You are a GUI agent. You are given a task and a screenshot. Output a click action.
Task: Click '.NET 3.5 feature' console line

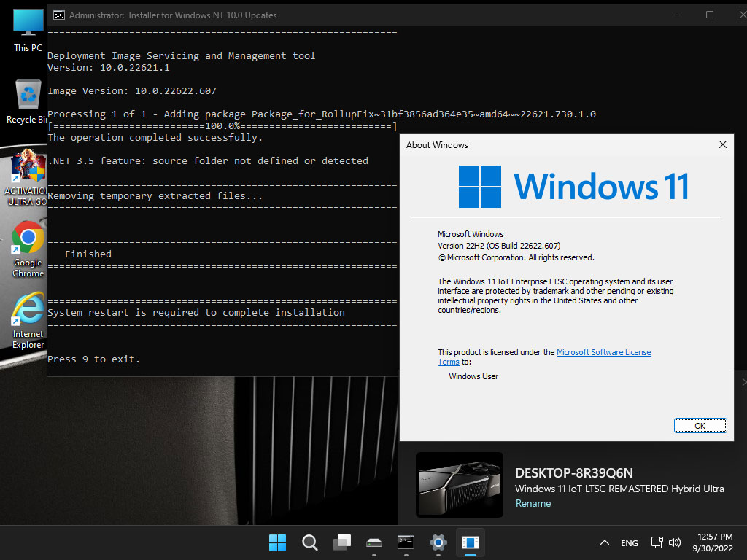208,161
